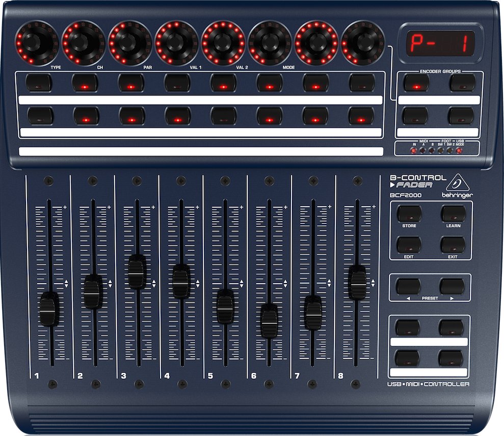504x436 pixels.
Task: Go to the next preset with right PRESET button
Action: click(x=452, y=286)
